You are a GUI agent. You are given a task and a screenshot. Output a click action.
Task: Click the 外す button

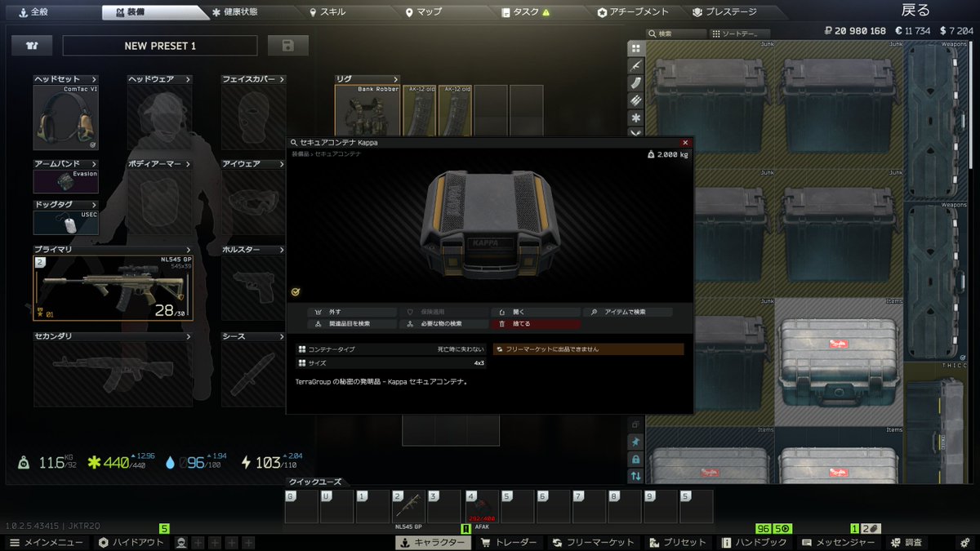tap(353, 312)
